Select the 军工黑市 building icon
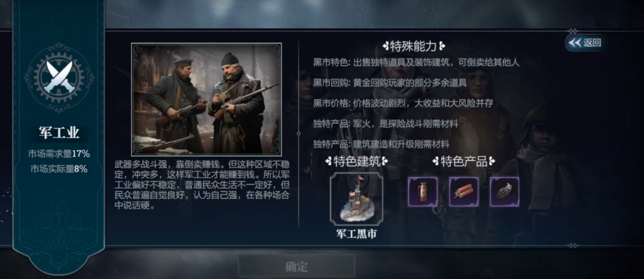This screenshot has width=644, height=279. coord(357,199)
